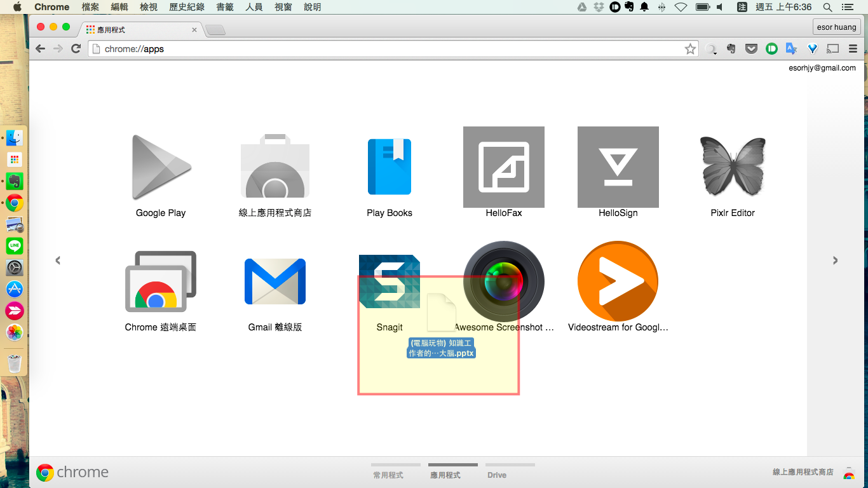The image size is (868, 488).
Task: Click the Google Cast extension icon
Action: [833, 48]
